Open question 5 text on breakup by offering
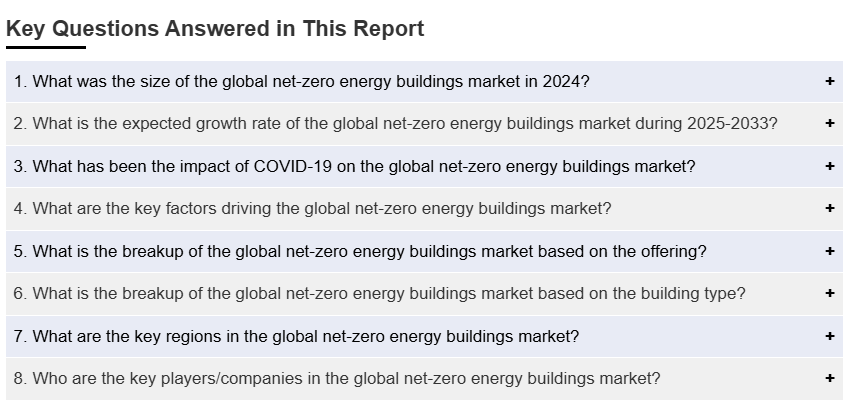Screen dimensions: 851x406 360,251
